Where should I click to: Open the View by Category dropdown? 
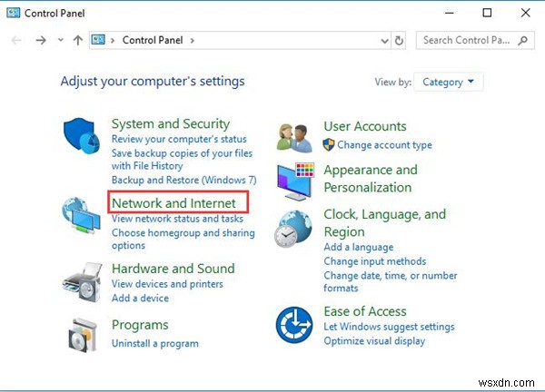point(450,82)
